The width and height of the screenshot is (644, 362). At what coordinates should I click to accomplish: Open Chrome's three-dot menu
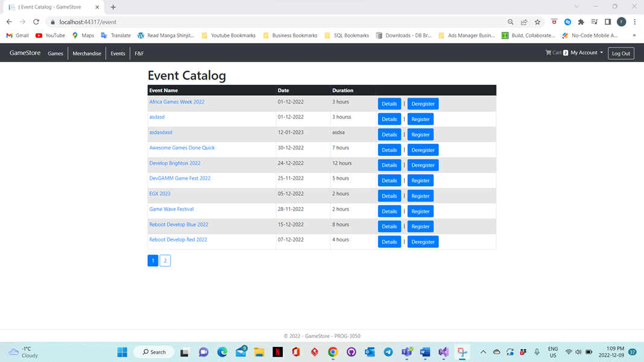click(x=634, y=22)
